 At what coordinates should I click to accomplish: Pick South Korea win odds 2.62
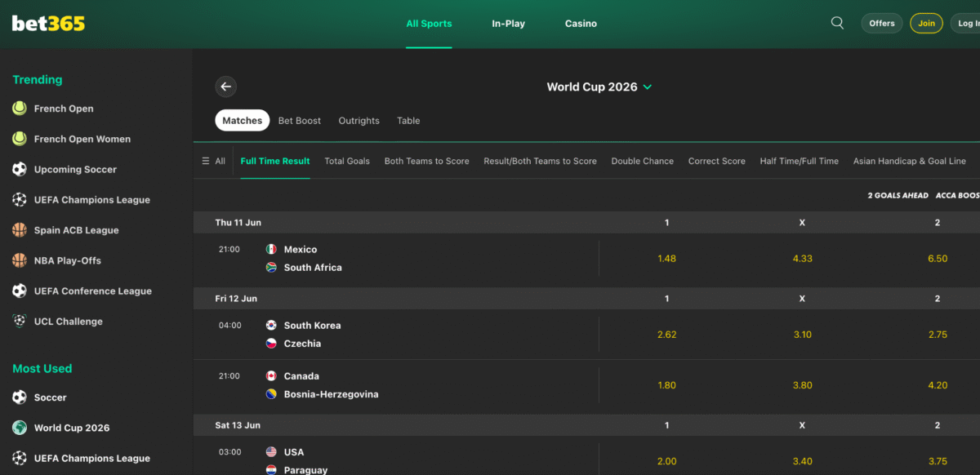[x=666, y=335]
